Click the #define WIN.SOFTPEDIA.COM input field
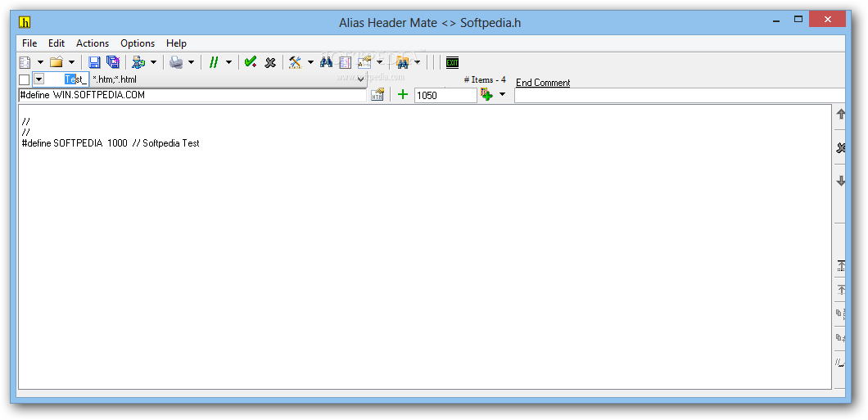 [192, 95]
